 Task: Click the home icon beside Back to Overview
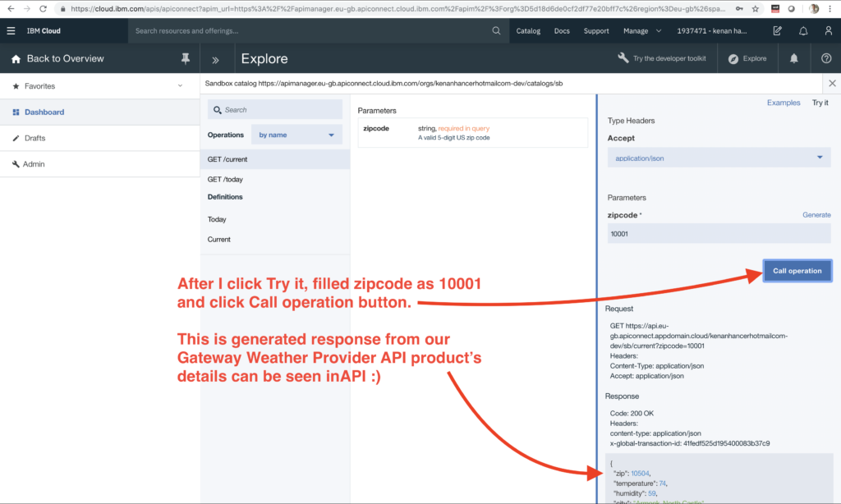tap(16, 59)
